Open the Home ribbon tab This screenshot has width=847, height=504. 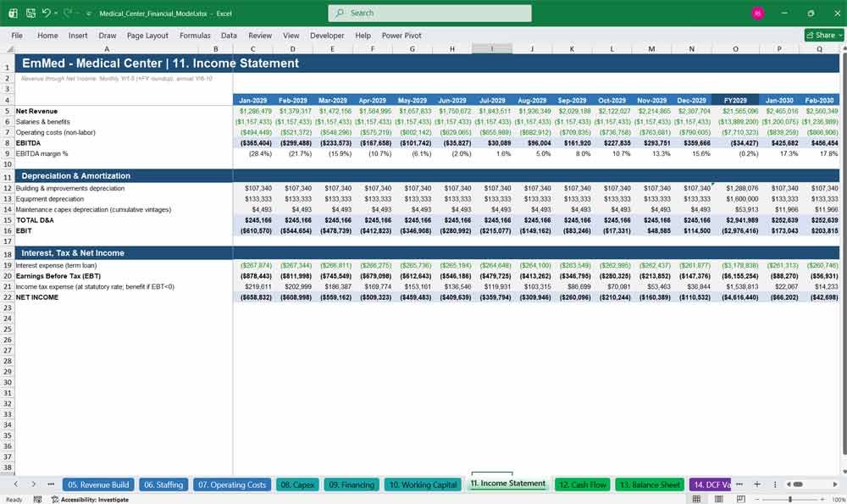click(47, 35)
